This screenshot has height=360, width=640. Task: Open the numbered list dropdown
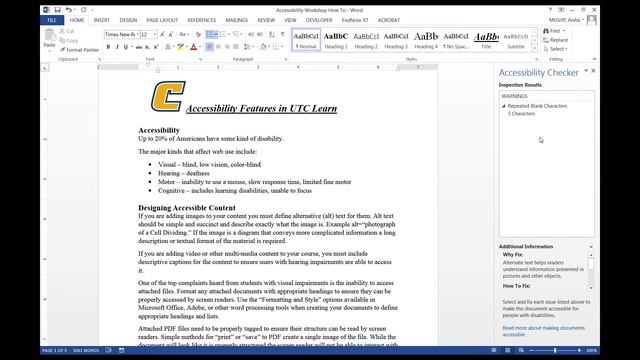tap(229, 35)
